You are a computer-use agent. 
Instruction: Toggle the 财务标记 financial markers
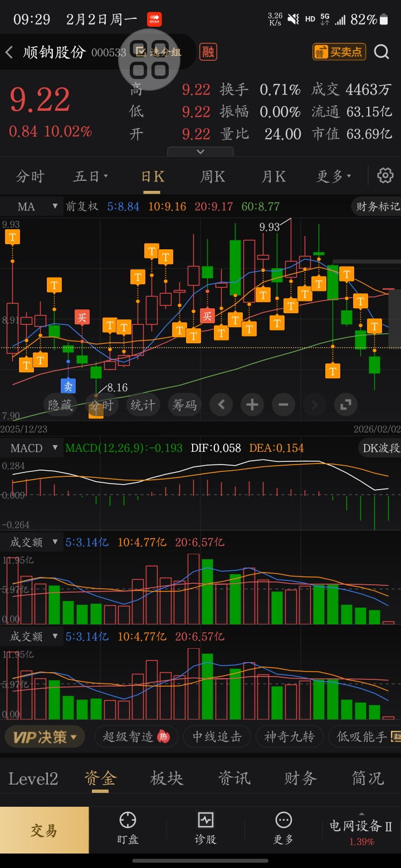[376, 206]
